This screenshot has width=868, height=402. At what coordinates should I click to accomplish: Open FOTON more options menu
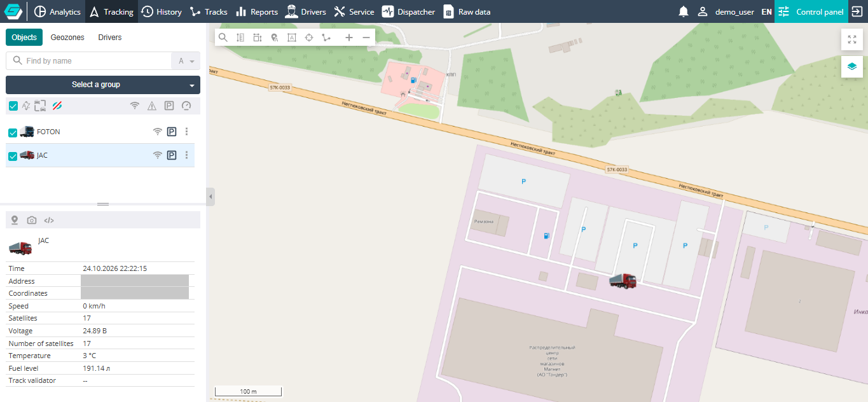coord(186,132)
